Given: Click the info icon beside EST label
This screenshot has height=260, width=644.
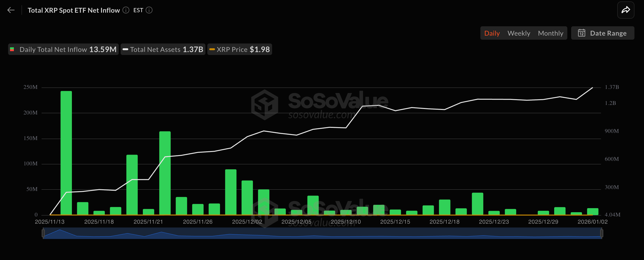Looking at the screenshot, I should tap(149, 10).
